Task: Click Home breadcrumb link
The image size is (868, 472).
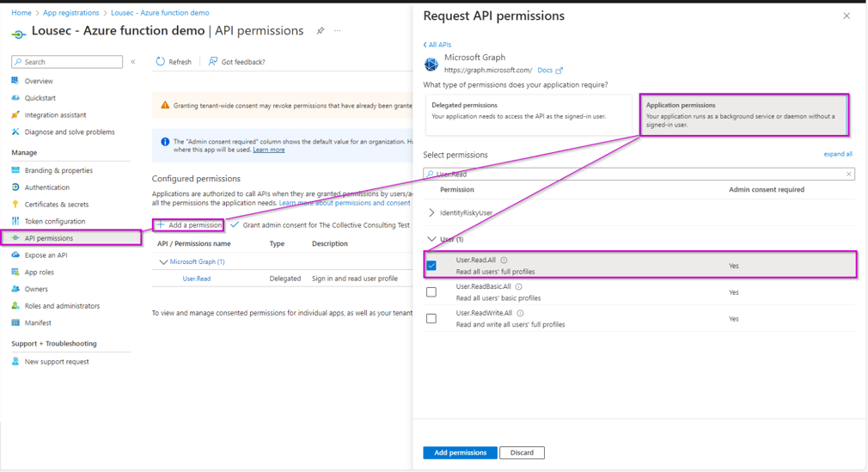Action: pyautogui.click(x=21, y=12)
